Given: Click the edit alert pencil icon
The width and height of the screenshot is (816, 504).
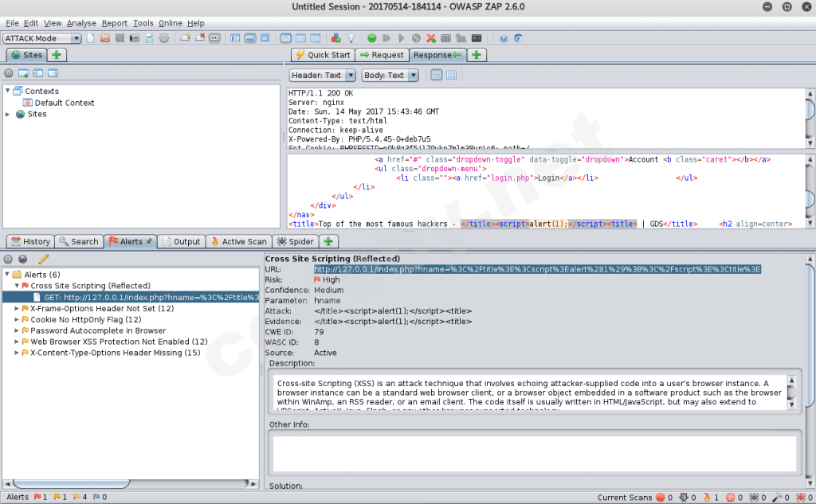Looking at the screenshot, I should pos(43,259).
